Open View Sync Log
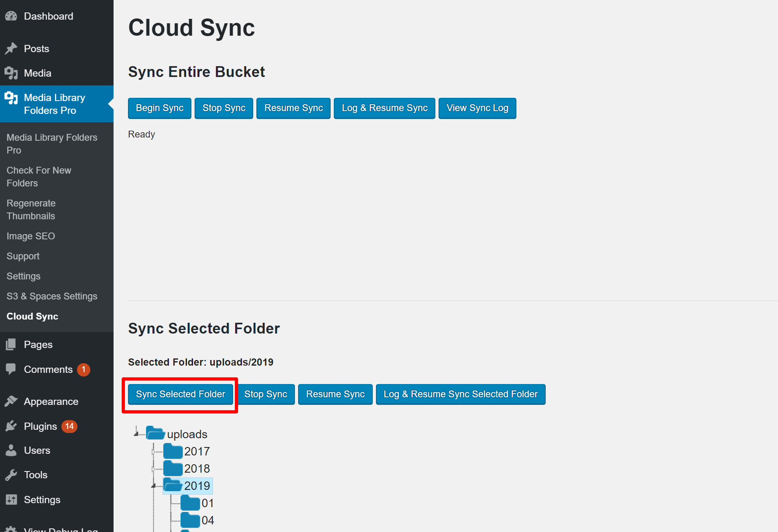Screen dimensions: 778x532 (x=477, y=108)
